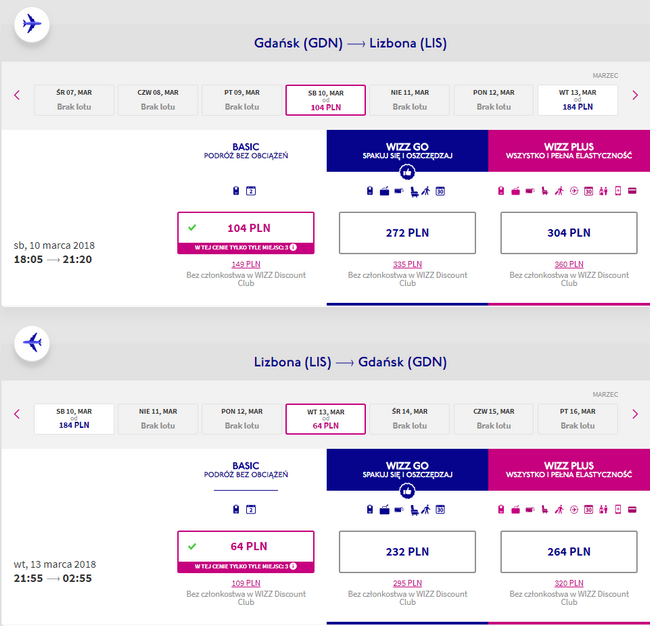Viewport: 650px width, 626px height.
Task: Click outbound WIZZ GO calendar '30' icon
Action: (440, 191)
